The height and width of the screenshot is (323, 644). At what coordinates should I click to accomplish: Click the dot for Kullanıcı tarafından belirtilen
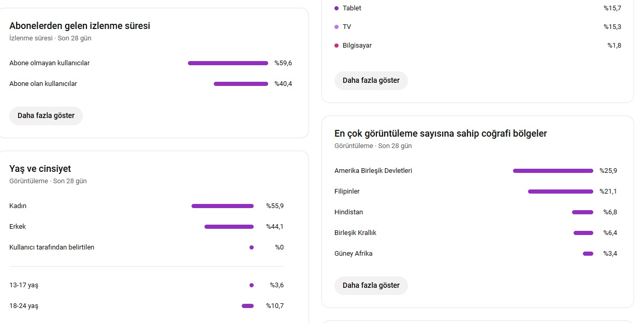(252, 247)
